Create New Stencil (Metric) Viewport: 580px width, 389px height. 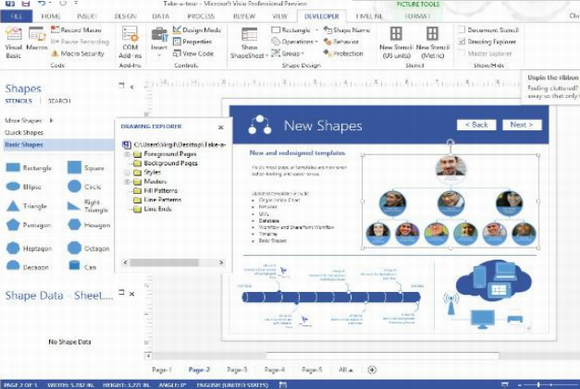click(432, 42)
